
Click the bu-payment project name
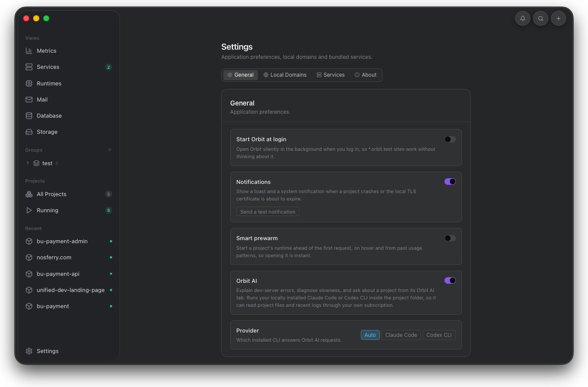pos(53,306)
